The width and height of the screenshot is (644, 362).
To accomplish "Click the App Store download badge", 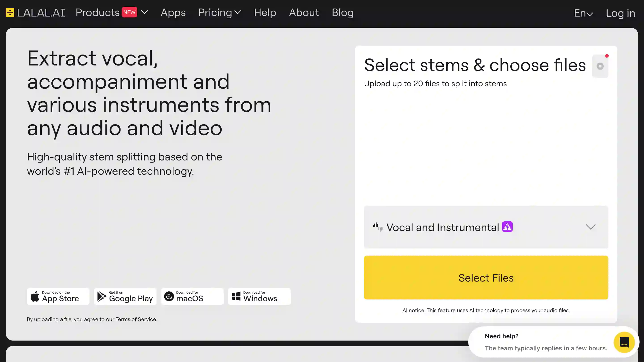I will (x=58, y=296).
